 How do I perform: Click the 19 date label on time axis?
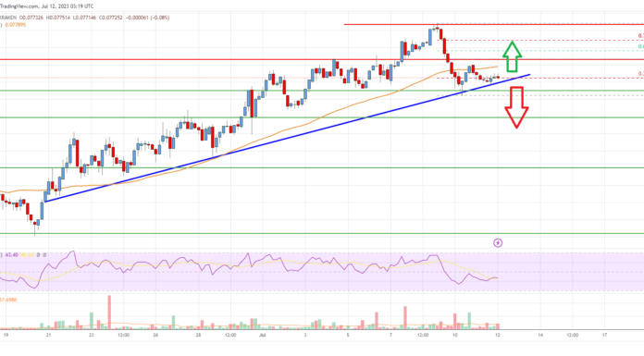tap(6, 335)
